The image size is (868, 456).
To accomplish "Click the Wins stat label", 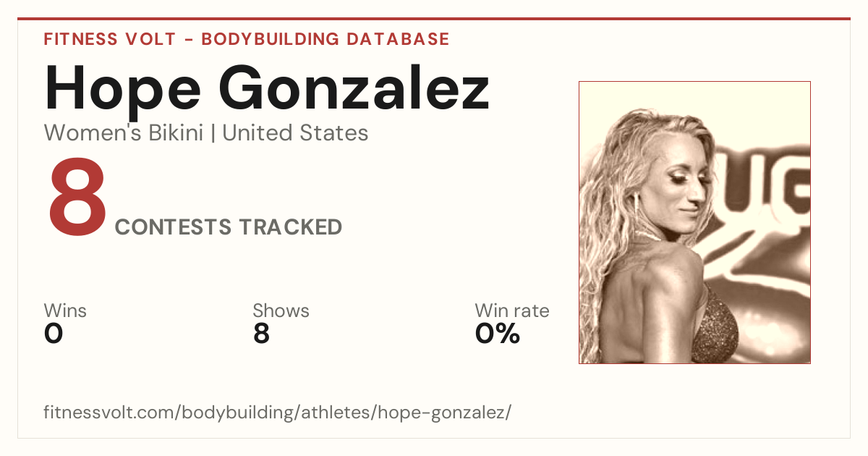I will click(65, 311).
